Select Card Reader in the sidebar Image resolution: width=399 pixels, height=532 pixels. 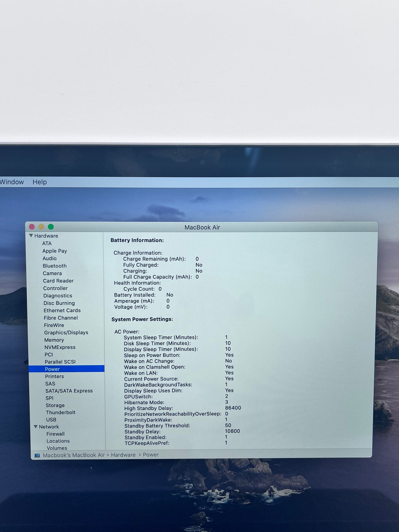coord(58,280)
